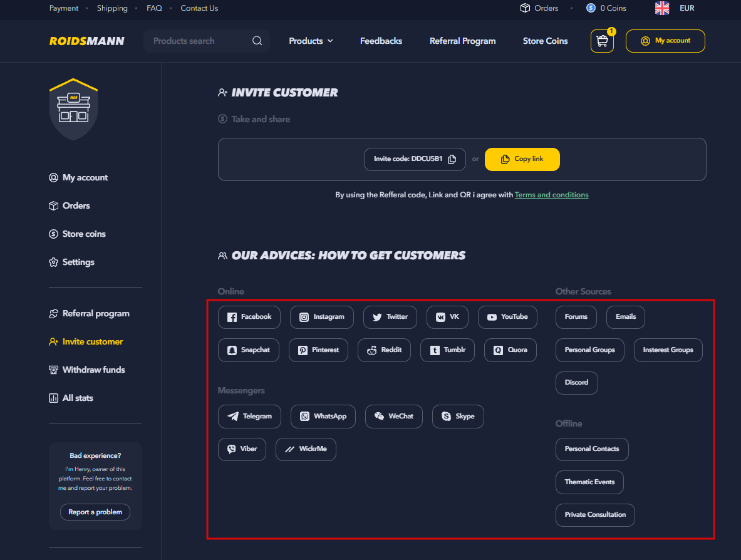This screenshot has width=741, height=560.
Task: Select the Quora advice chip
Action: pos(510,350)
